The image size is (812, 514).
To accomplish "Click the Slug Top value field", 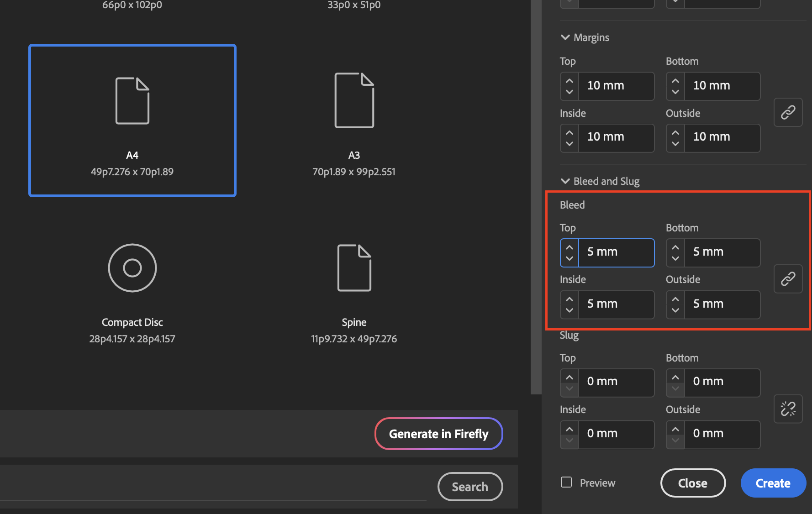I will (x=617, y=383).
